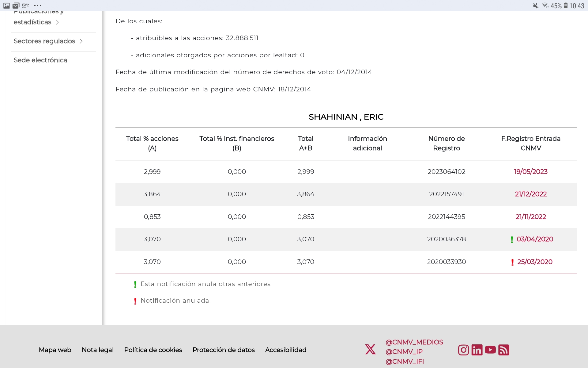Image resolution: width=588 pixels, height=368 pixels.
Task: Expand the Sectores regulados chevron
Action: (x=81, y=41)
